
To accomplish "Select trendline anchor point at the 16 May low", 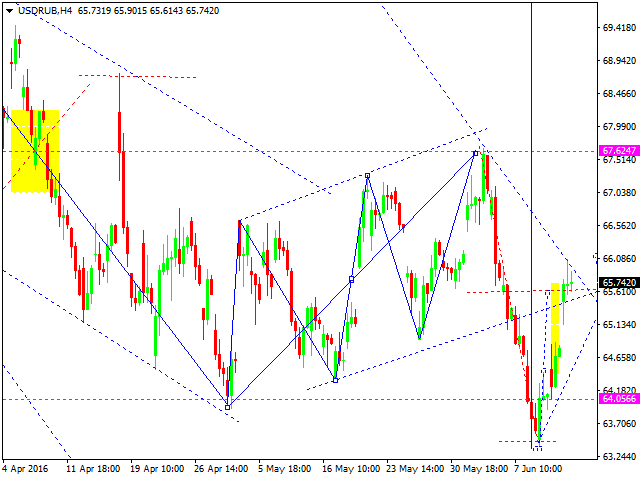I will (336, 380).
